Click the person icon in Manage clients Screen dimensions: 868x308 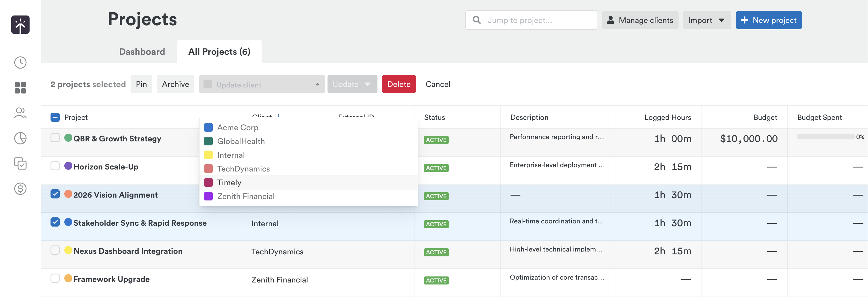coord(610,20)
